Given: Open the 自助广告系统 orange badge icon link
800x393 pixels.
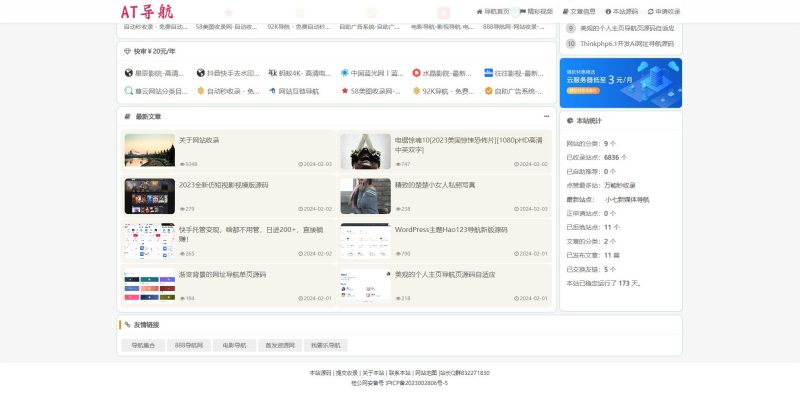Looking at the screenshot, I should click(488, 91).
